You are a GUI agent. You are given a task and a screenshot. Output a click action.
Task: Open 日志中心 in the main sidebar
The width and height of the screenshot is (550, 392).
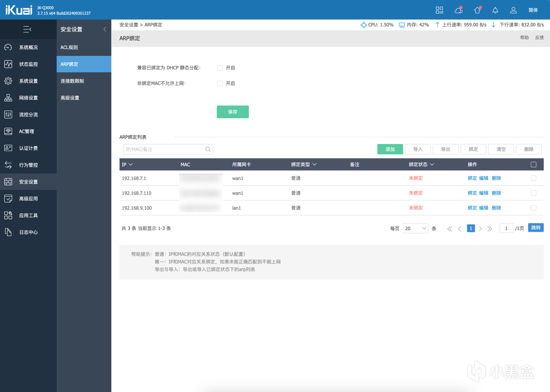pyautogui.click(x=28, y=232)
